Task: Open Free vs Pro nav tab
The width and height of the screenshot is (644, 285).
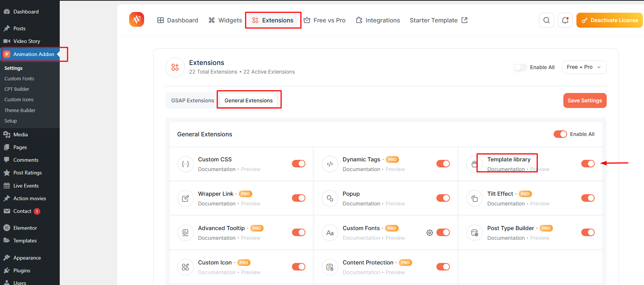Action: (x=324, y=20)
